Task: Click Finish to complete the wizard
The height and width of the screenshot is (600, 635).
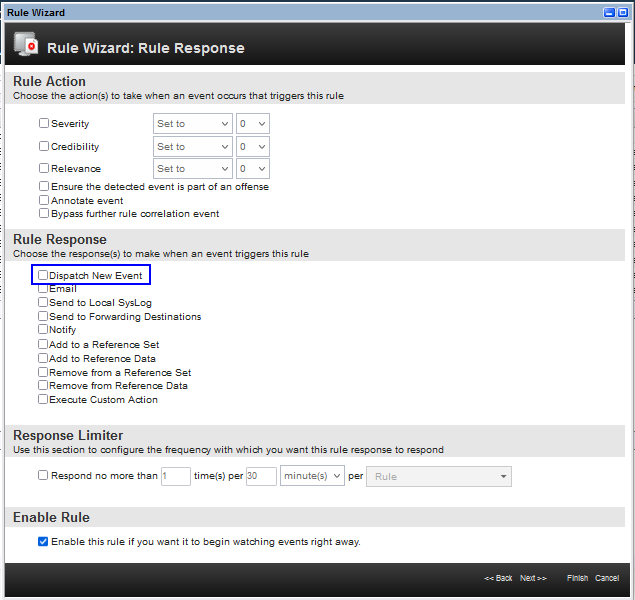Action: pyautogui.click(x=577, y=578)
